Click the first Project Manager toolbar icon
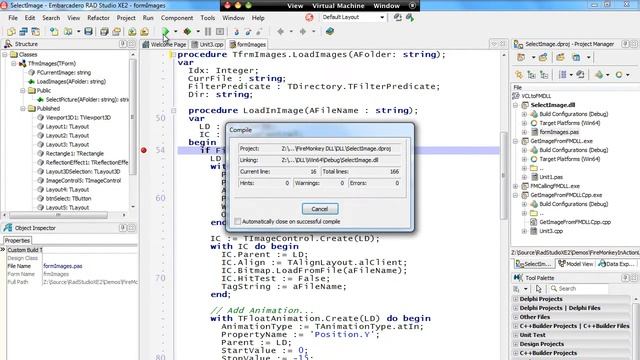This screenshot has width=640, height=360. pyautogui.click(x=521, y=58)
